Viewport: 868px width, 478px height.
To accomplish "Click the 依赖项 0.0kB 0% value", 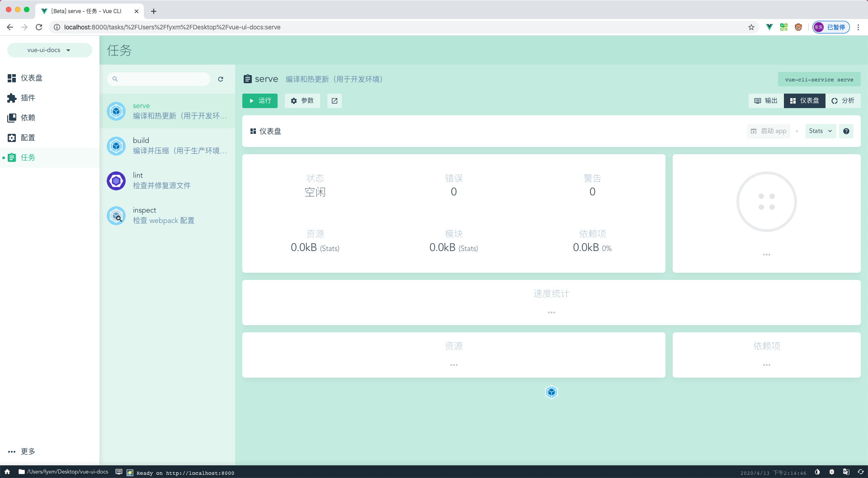I will point(592,247).
